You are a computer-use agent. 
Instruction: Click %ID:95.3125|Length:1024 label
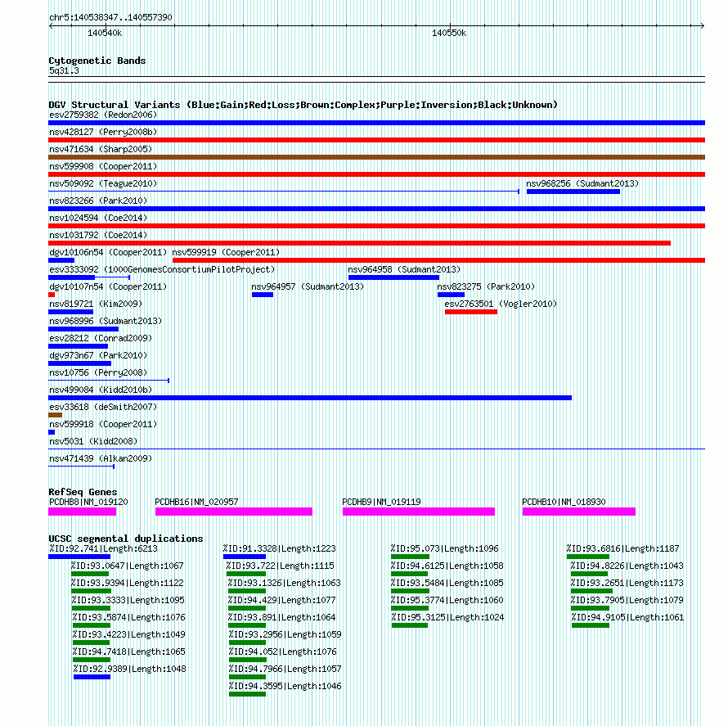point(447,617)
